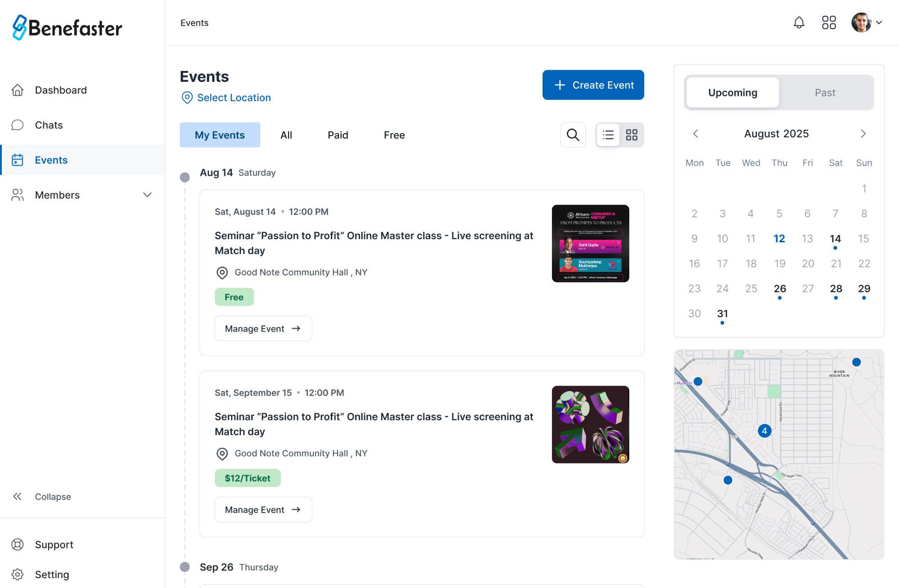
Task: Open Members from sidebar
Action: (82, 195)
